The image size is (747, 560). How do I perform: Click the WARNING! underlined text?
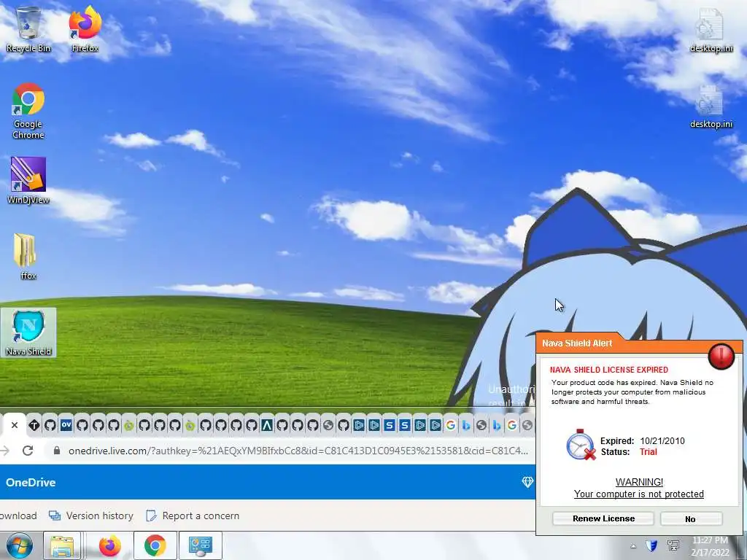(639, 482)
